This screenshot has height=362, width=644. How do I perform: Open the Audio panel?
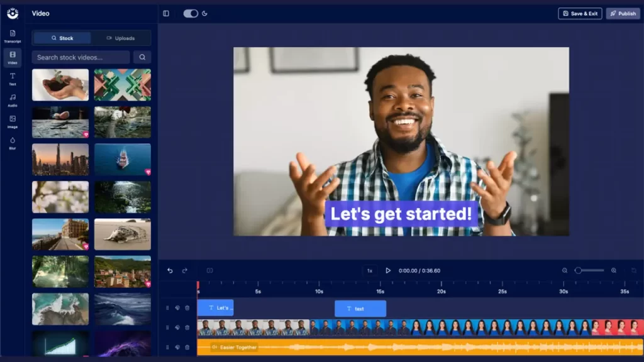[13, 100]
